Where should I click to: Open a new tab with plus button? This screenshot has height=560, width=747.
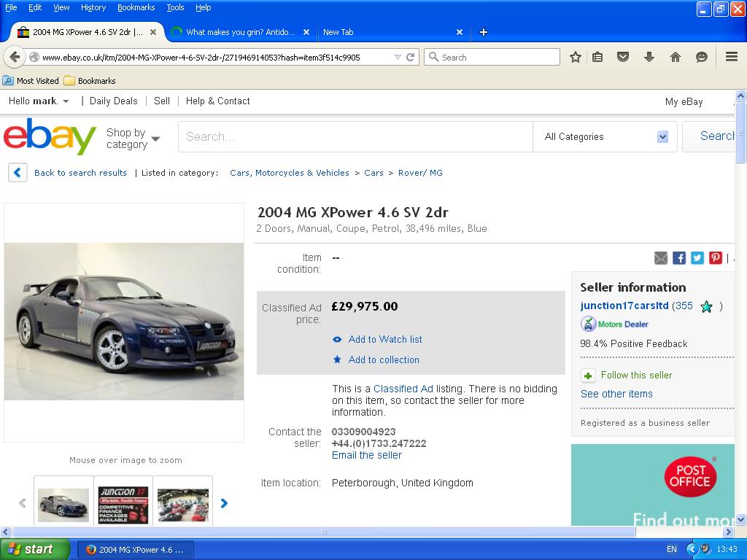[x=484, y=32]
